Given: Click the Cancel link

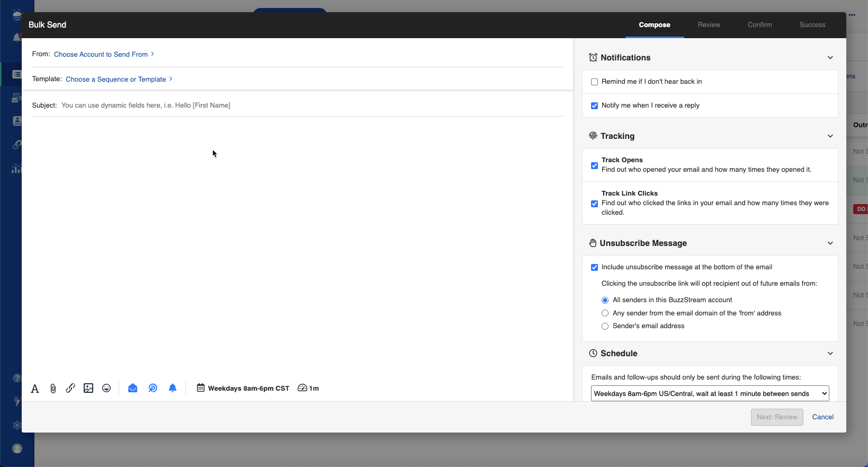Looking at the screenshot, I should [822, 417].
